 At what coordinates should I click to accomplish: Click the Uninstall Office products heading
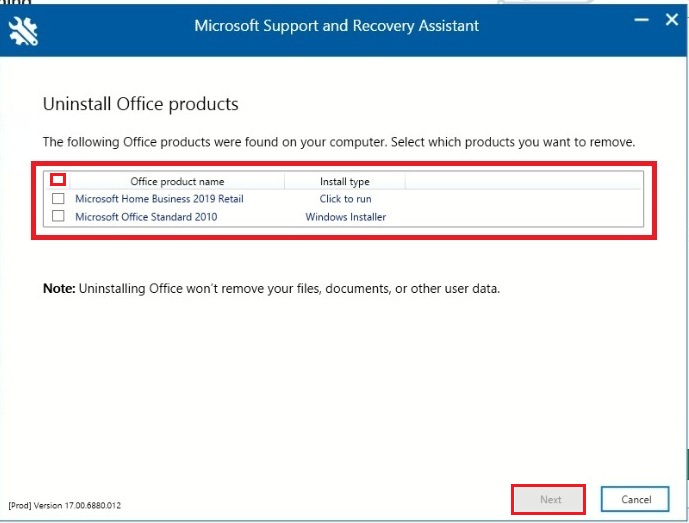(140, 104)
